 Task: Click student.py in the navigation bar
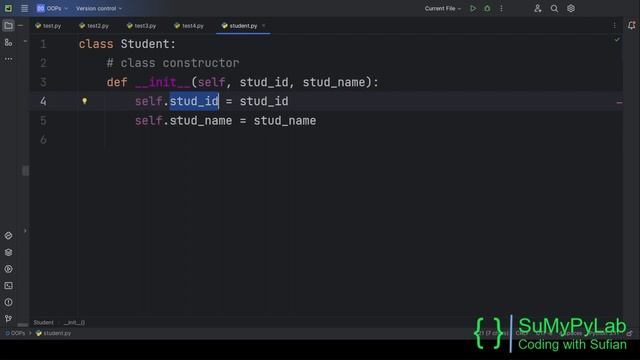pyautogui.click(x=53, y=333)
